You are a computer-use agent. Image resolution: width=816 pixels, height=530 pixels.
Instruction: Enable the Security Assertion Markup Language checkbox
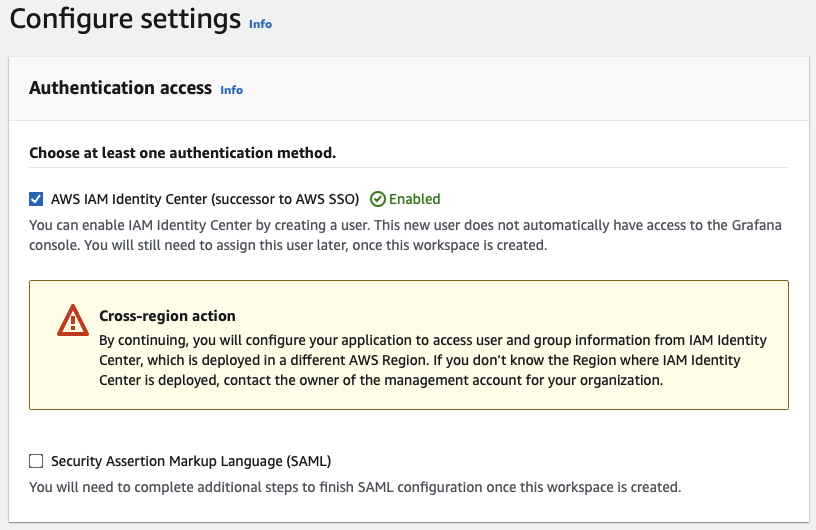[37, 461]
